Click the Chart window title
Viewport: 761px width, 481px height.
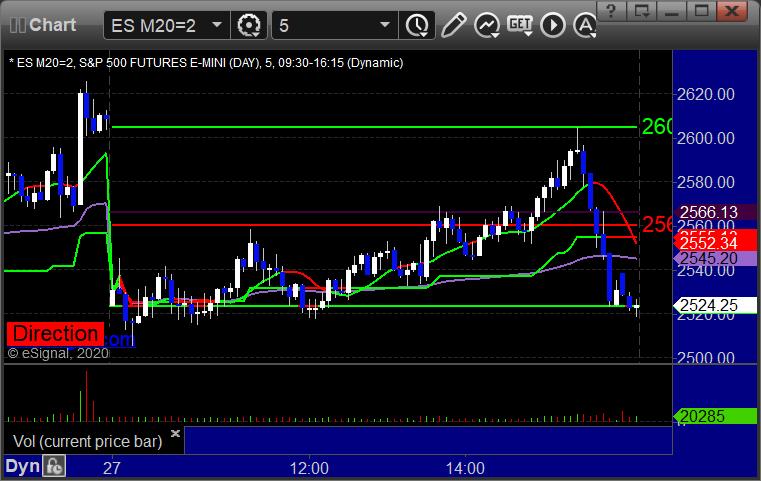coord(52,25)
